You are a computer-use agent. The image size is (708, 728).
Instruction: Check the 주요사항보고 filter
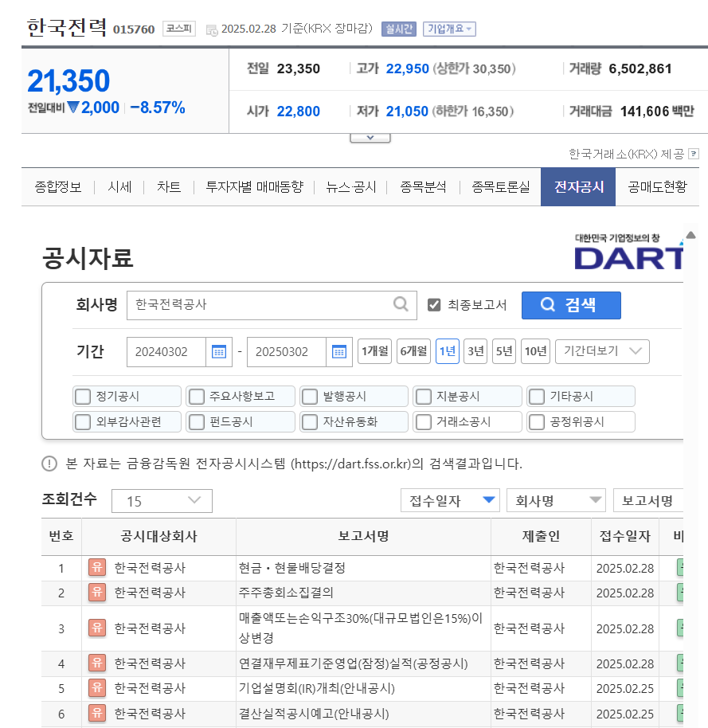[x=197, y=397]
